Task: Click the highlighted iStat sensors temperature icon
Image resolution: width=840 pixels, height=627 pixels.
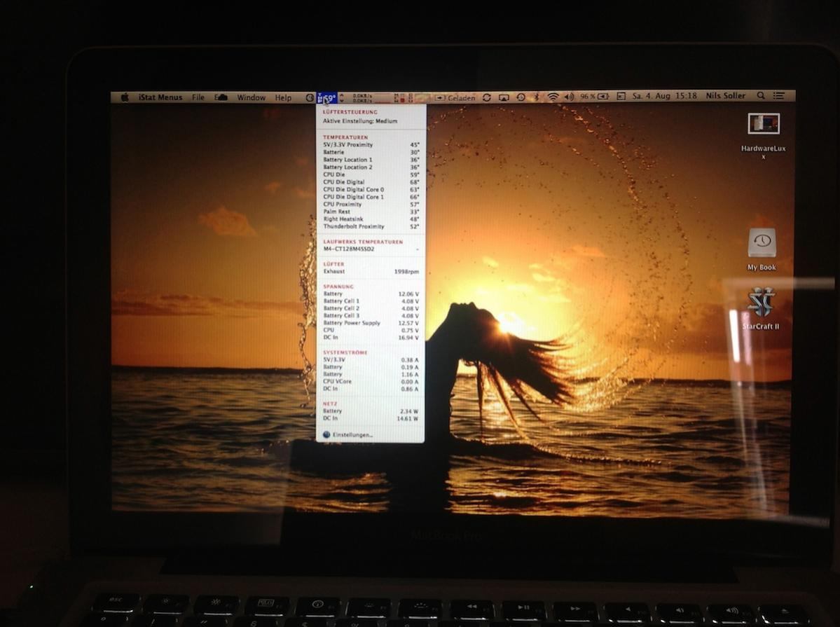Action: point(326,97)
